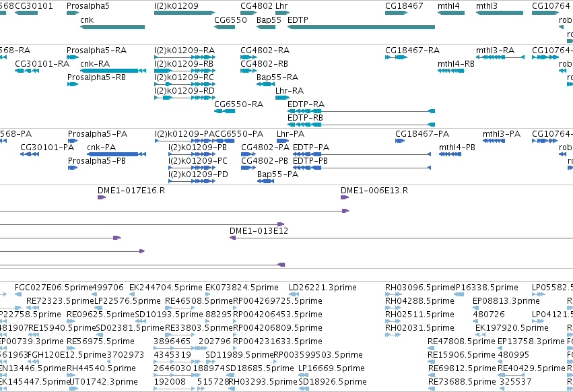Click protein mthl3-PA
573x392 pixels.
(x=502, y=134)
